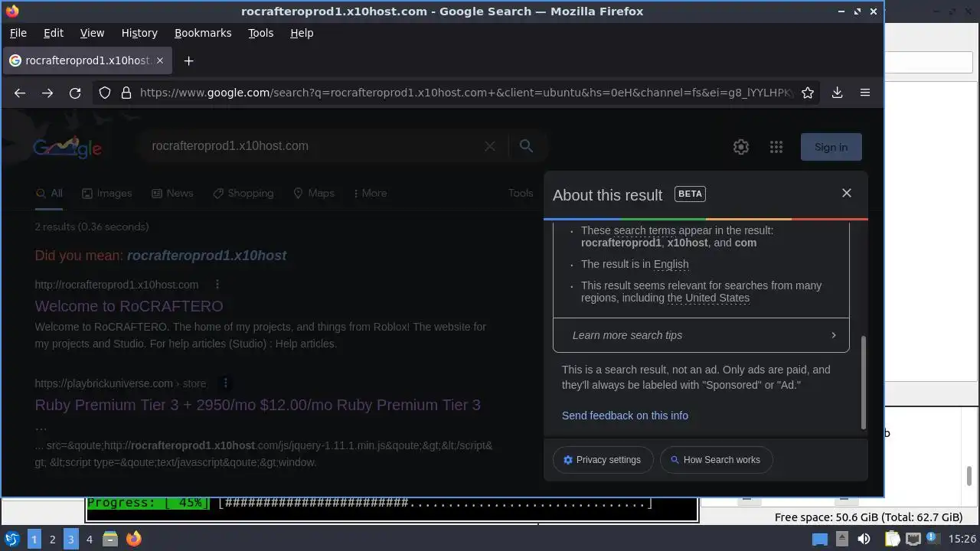Clear the Google search box text
This screenshot has height=551, width=980.
click(490, 146)
